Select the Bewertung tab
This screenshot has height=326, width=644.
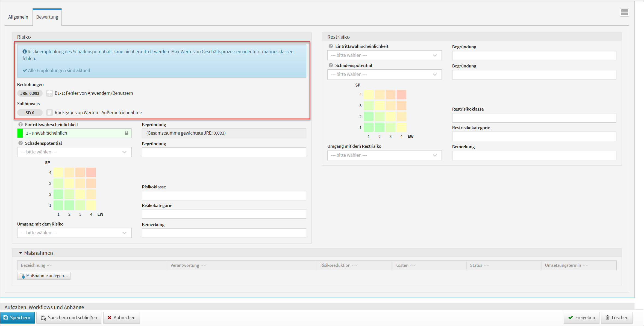click(x=47, y=17)
